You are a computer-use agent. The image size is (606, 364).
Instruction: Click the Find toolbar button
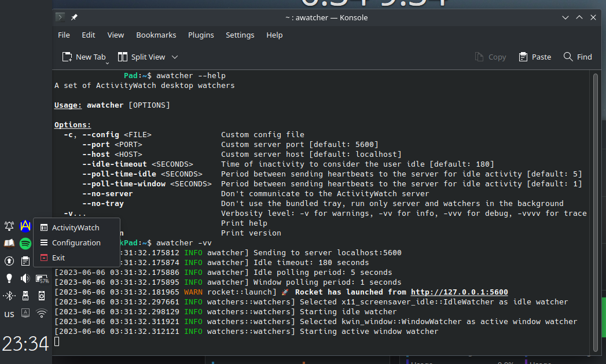[x=578, y=57]
